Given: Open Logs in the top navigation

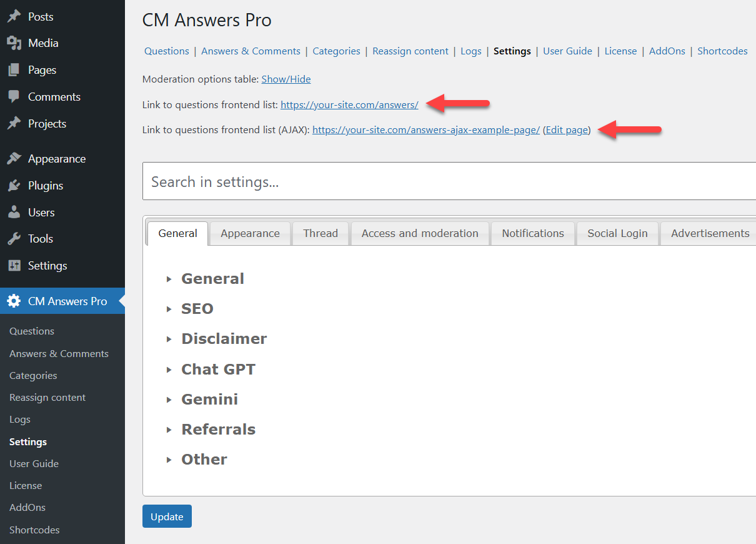Looking at the screenshot, I should pos(471,51).
